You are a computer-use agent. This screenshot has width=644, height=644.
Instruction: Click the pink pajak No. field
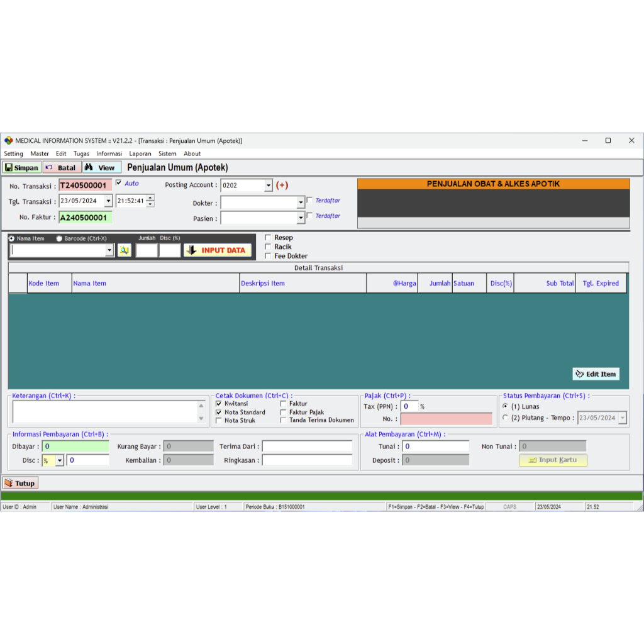pyautogui.click(x=447, y=419)
